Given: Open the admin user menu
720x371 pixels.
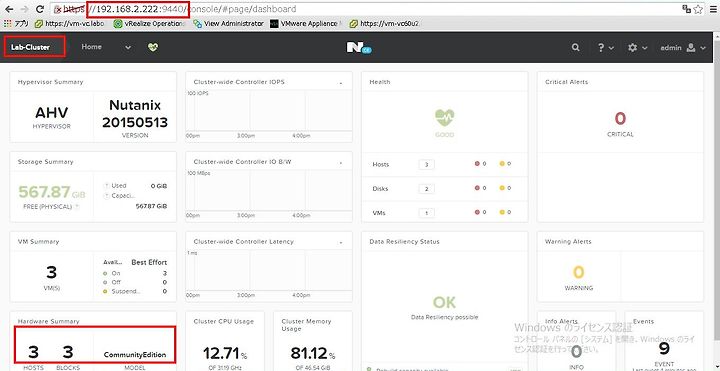Looking at the screenshot, I should tap(682, 47).
